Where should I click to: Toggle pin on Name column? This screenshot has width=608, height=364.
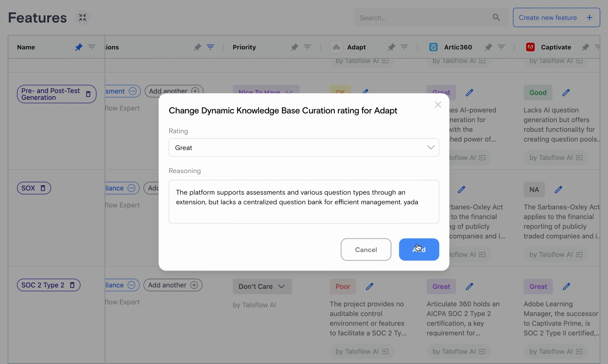click(78, 47)
